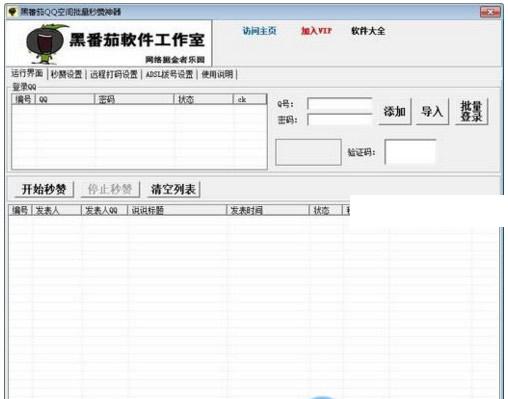The image size is (508, 399).
Task: Click the 密码 column header
Action: (134, 99)
